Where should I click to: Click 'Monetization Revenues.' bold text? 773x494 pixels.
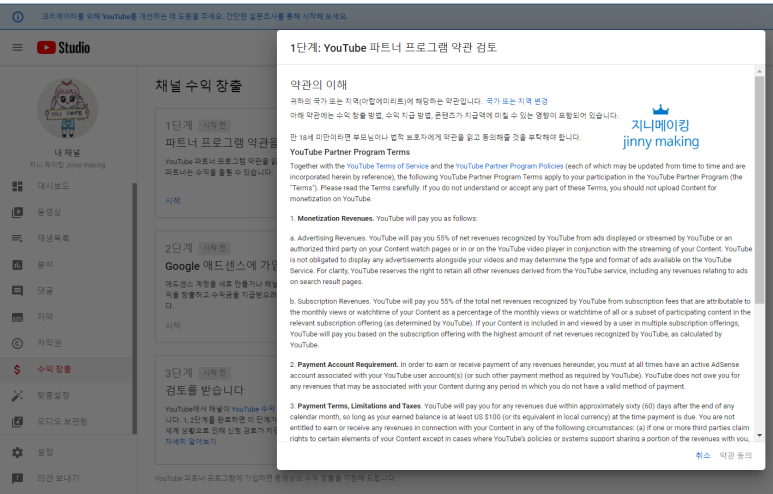click(336, 218)
